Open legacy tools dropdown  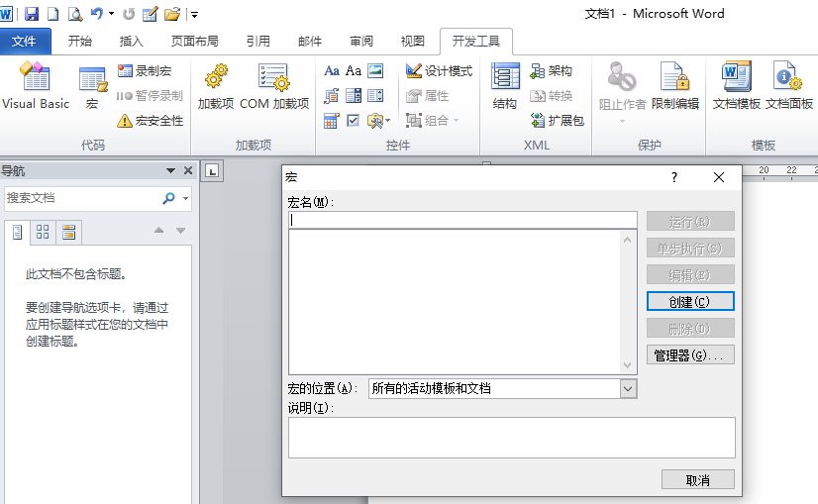coord(378,121)
